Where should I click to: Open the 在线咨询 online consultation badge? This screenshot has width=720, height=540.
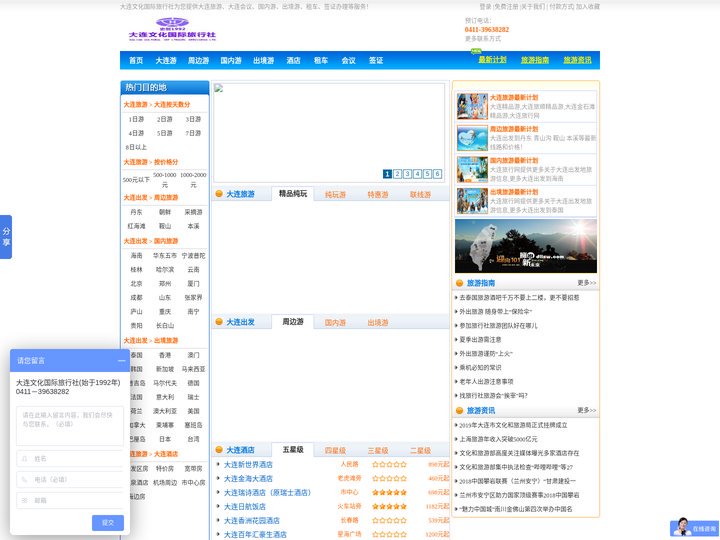[694, 528]
